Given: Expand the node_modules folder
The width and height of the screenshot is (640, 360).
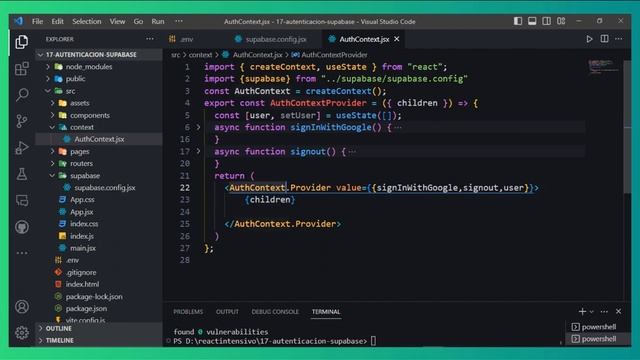Looking at the screenshot, I should point(47,67).
